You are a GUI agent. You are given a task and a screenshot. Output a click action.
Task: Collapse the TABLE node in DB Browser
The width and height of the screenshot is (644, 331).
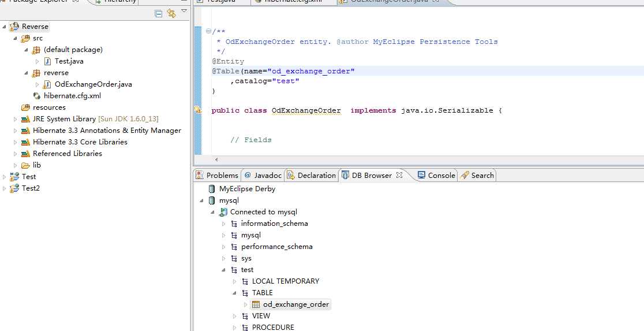click(234, 293)
